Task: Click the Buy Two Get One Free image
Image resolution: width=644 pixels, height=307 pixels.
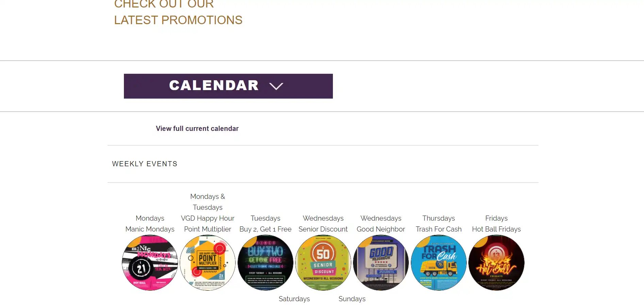Action: [265, 262]
